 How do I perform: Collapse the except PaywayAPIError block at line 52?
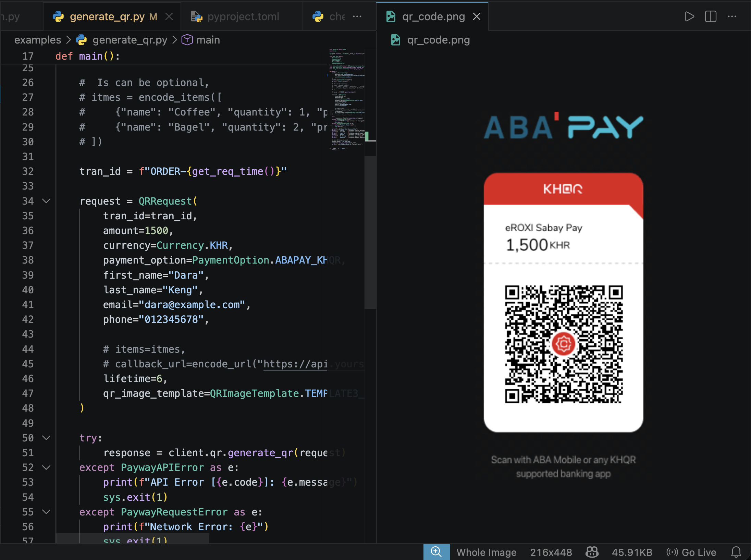pyautogui.click(x=46, y=467)
